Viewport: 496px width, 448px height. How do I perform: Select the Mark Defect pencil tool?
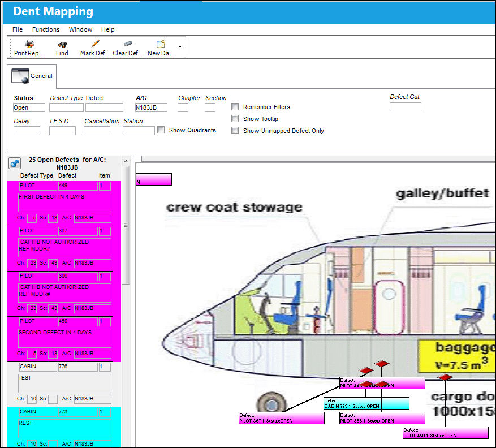pyautogui.click(x=95, y=44)
